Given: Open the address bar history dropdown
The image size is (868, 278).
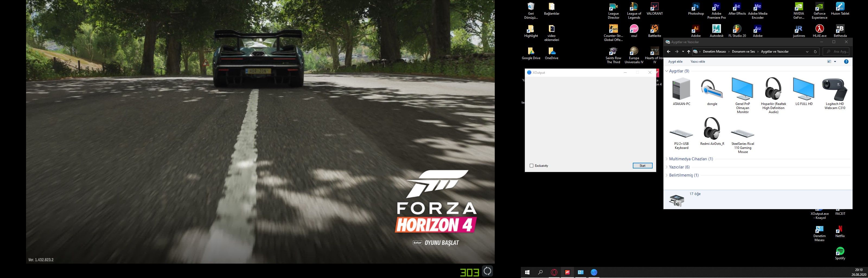Looking at the screenshot, I should (807, 52).
